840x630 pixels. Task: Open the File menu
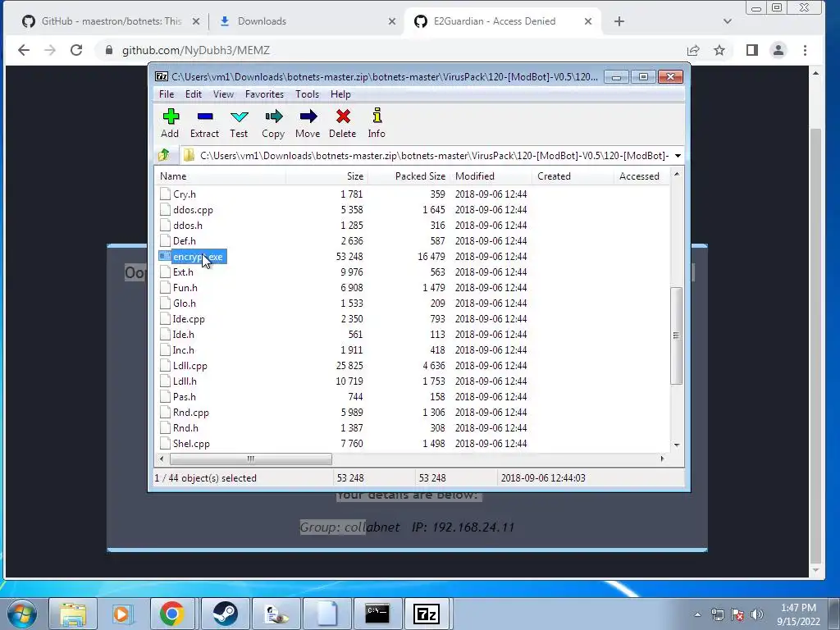pos(167,94)
